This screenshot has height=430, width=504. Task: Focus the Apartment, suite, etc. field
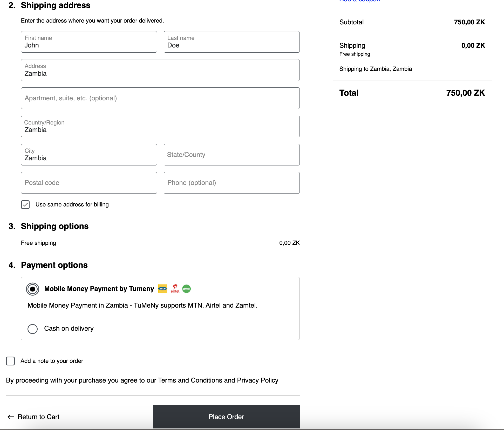[160, 98]
